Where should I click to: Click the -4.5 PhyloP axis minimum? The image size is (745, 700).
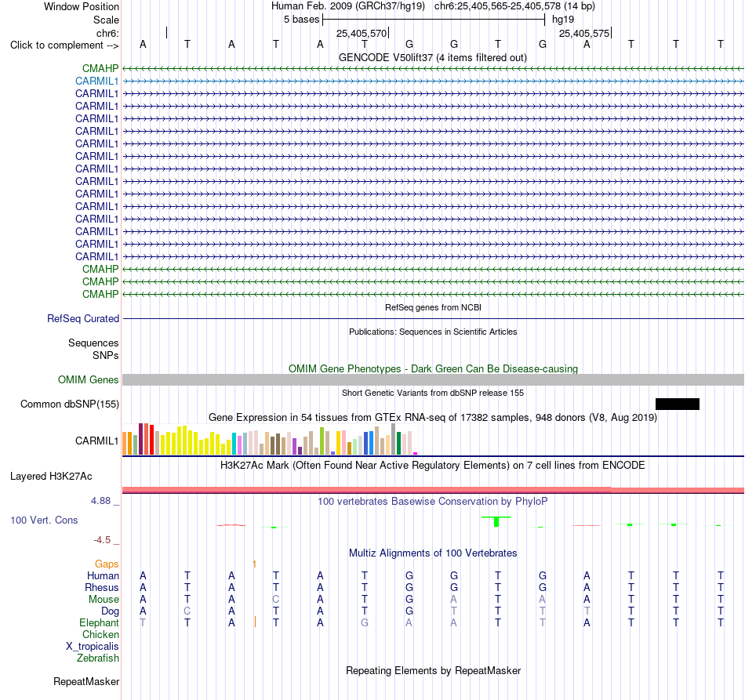pos(102,540)
